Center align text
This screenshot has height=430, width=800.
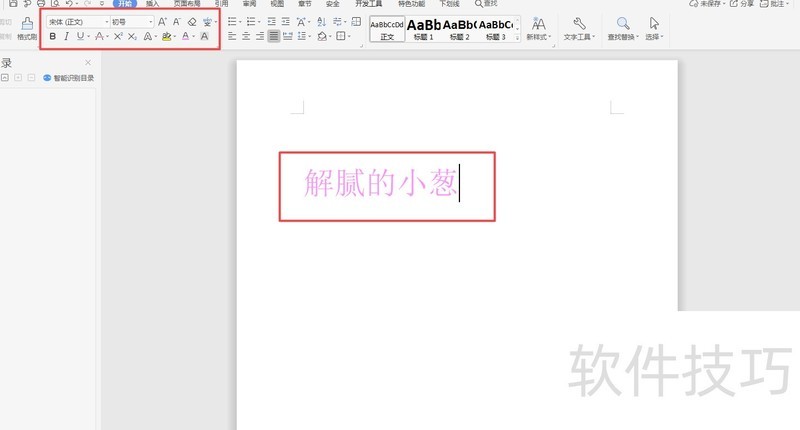click(x=246, y=36)
